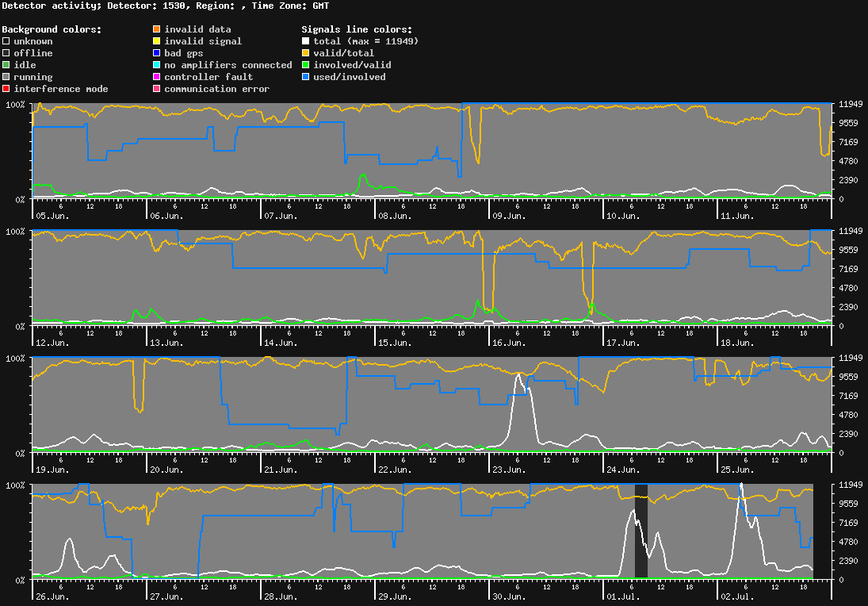
Task: Click the '10.Jun.' date label
Action: pyautogui.click(x=623, y=216)
